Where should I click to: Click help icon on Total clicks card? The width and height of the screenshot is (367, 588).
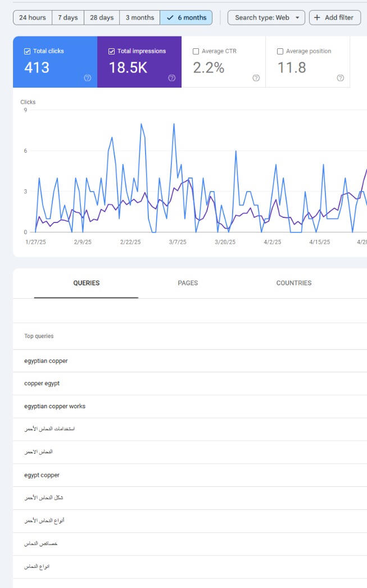[87, 78]
